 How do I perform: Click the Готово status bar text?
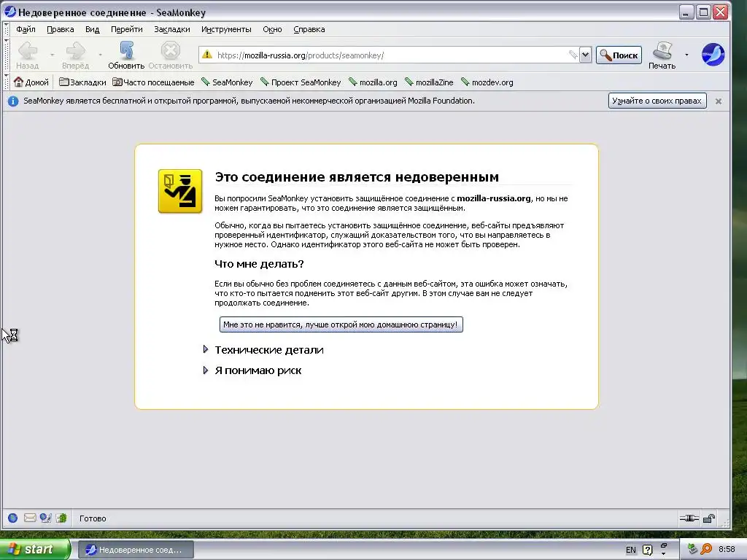(93, 518)
